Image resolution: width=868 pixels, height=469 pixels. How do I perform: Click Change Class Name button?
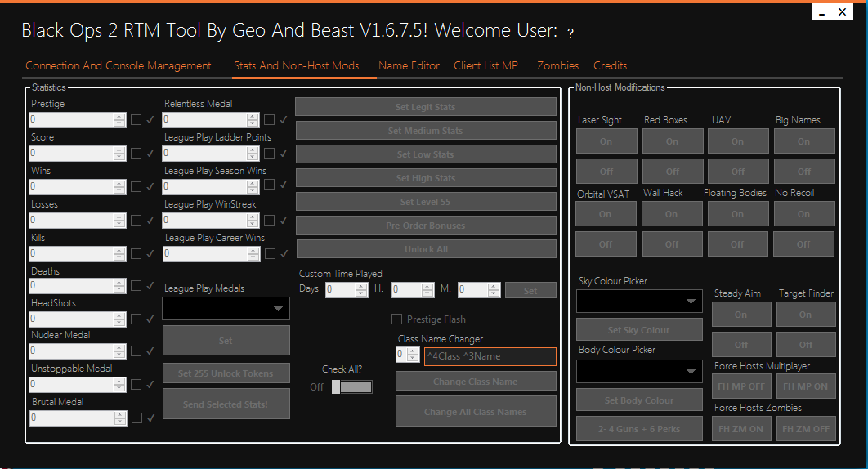(x=476, y=382)
